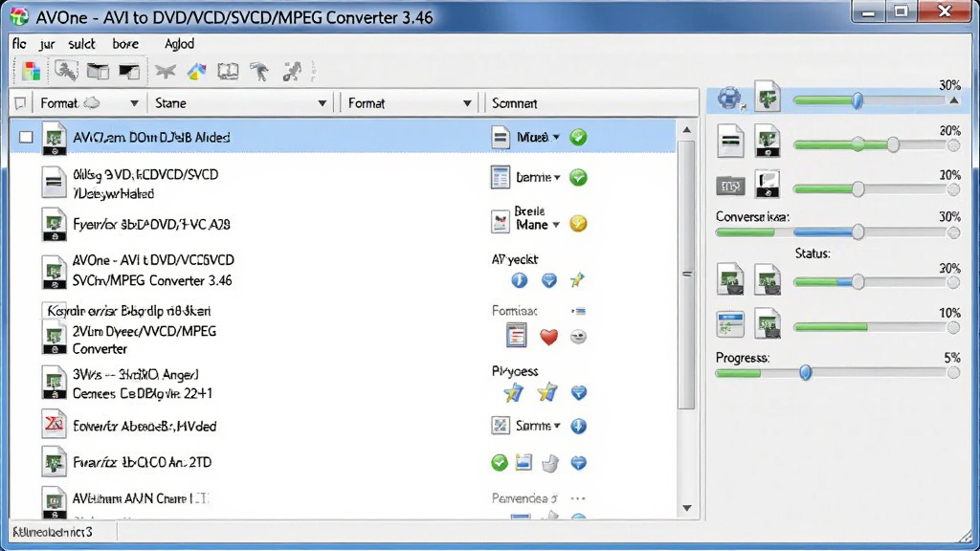This screenshot has height=551, width=980.
Task: Click green check beside Damne dropdown
Action: [578, 177]
